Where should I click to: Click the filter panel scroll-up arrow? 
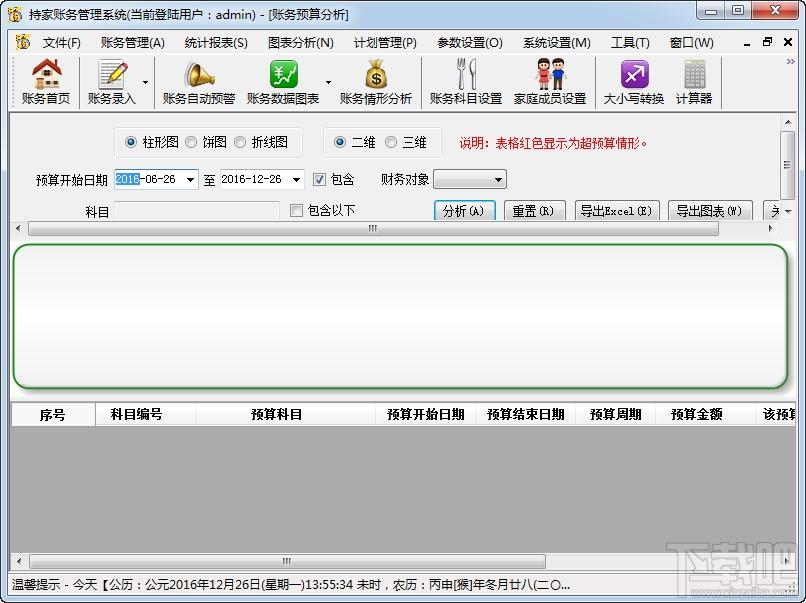coord(787,122)
